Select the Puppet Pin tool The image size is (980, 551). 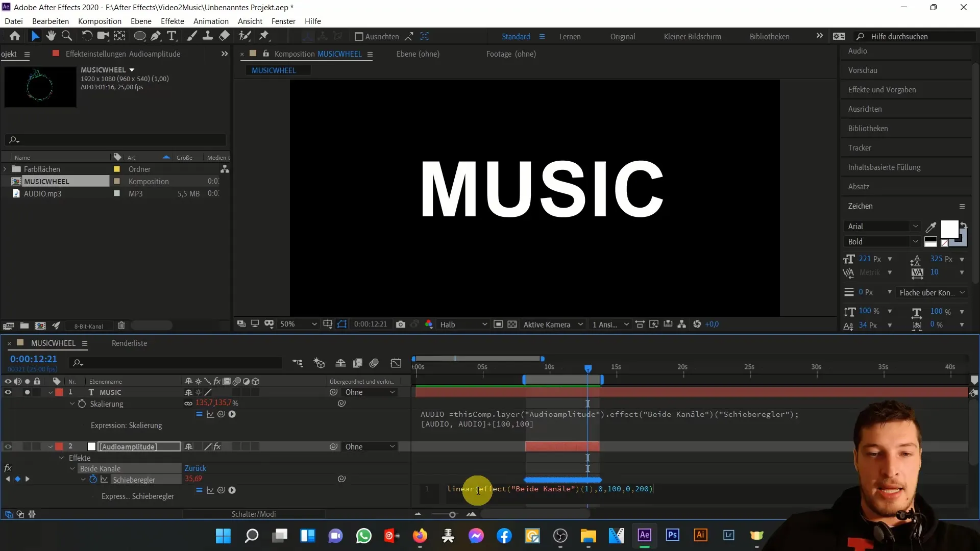[264, 36]
